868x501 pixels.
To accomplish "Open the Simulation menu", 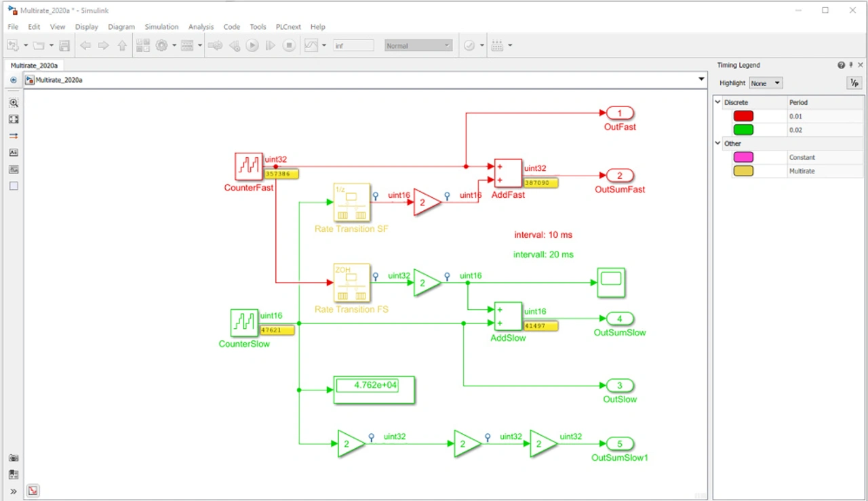I will tap(161, 27).
